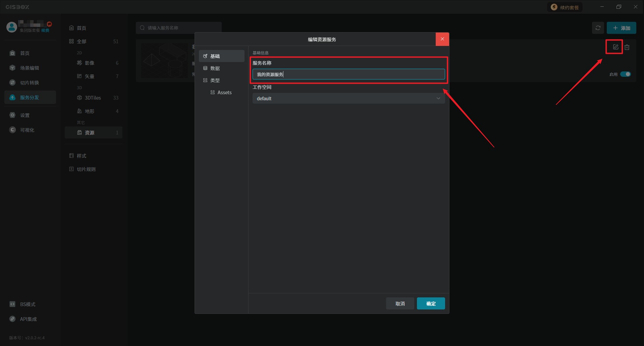
Task: Switch to BS模式 in the sidebar
Action: coord(28,304)
